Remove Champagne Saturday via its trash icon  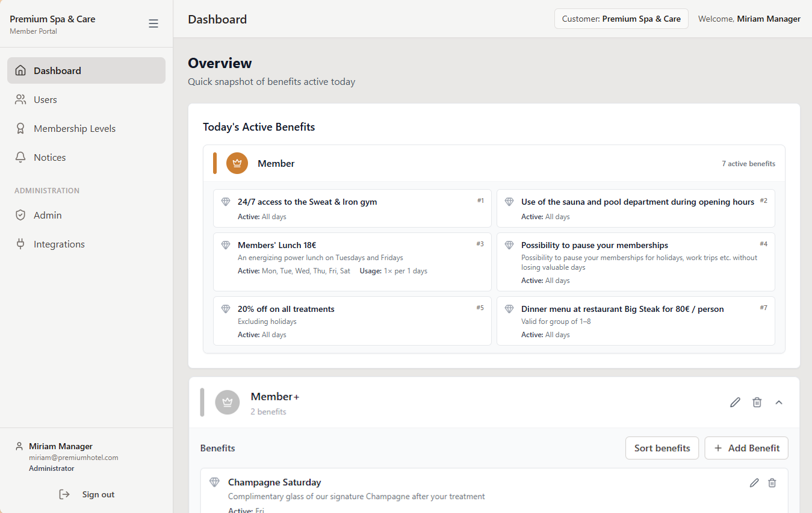coord(772,482)
